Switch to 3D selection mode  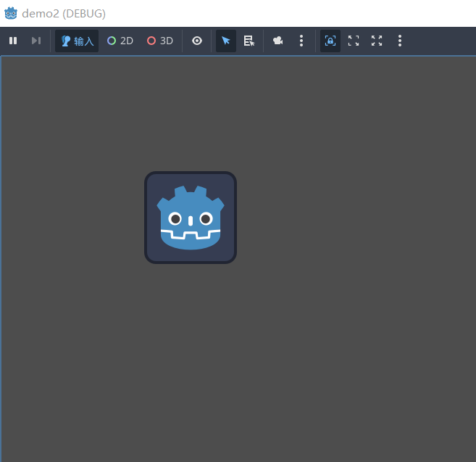coord(160,41)
